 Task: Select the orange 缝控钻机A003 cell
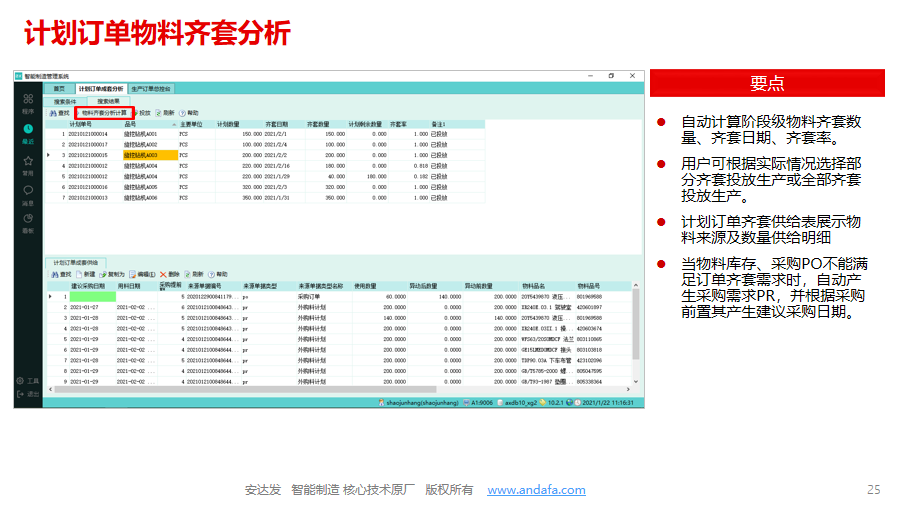coord(149,155)
